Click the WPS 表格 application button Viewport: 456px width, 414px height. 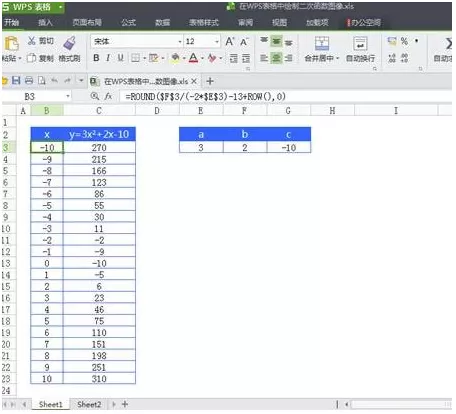point(33,7)
